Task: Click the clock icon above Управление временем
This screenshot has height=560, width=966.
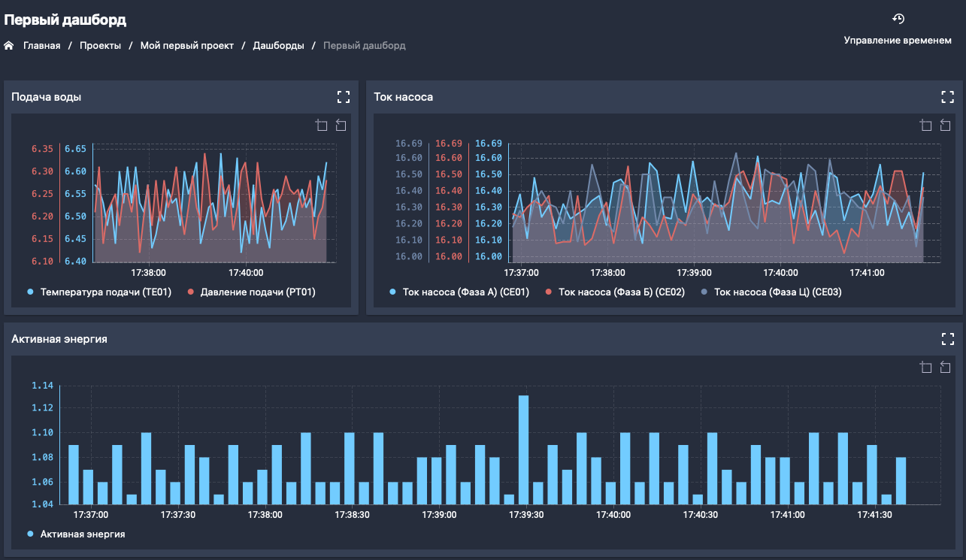Action: coord(898,20)
